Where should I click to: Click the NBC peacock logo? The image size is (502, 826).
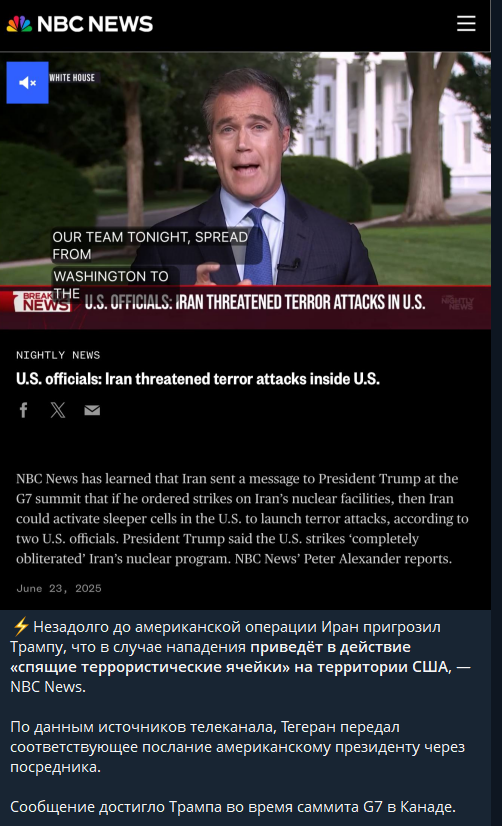click(x=19, y=24)
